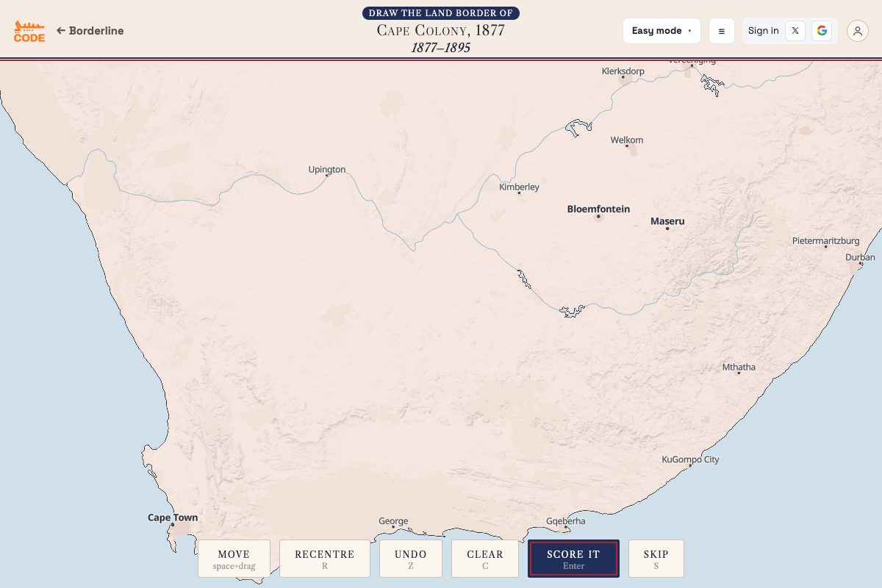Viewport: 882px width, 588px height.
Task: Click the MOVE button
Action: (234, 559)
